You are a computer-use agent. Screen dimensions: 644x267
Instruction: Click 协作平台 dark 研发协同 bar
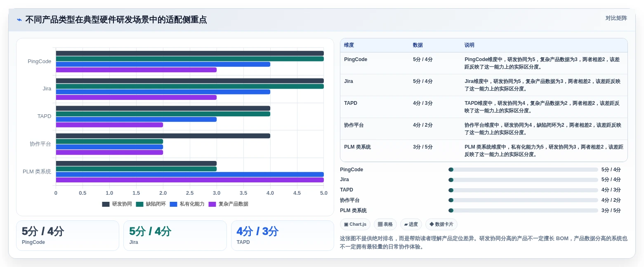[163, 136]
